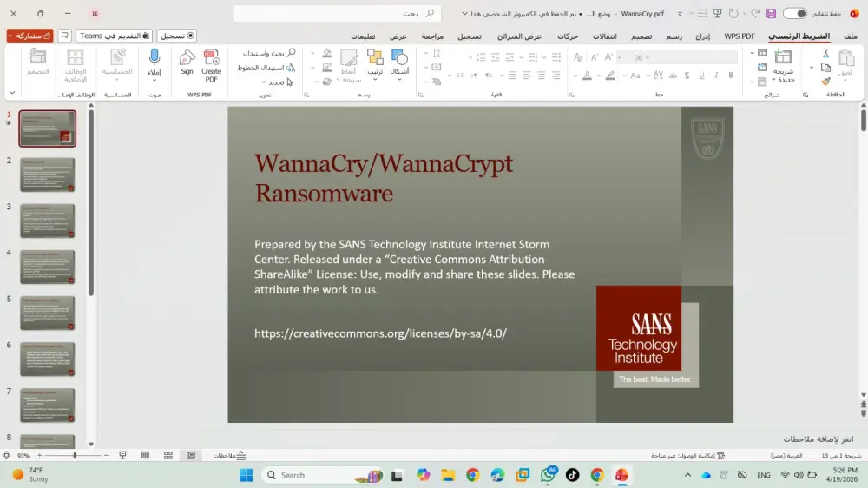This screenshot has height=488, width=868.
Task: Click the slide Layout icon
Action: (762, 53)
